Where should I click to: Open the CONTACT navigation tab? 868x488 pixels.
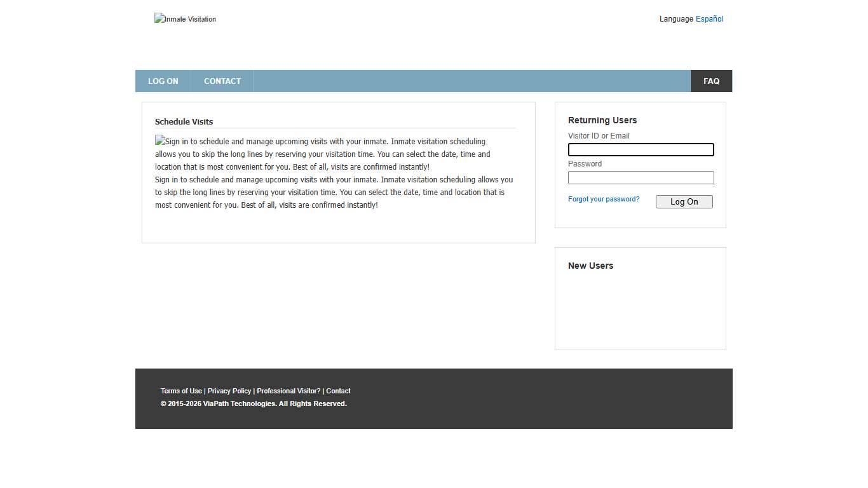pos(222,81)
